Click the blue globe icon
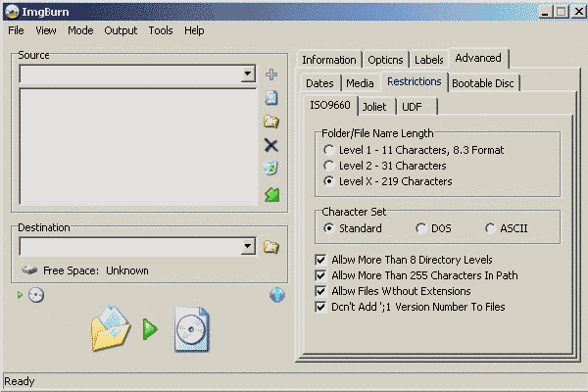This screenshot has width=588, height=392. [x=276, y=295]
